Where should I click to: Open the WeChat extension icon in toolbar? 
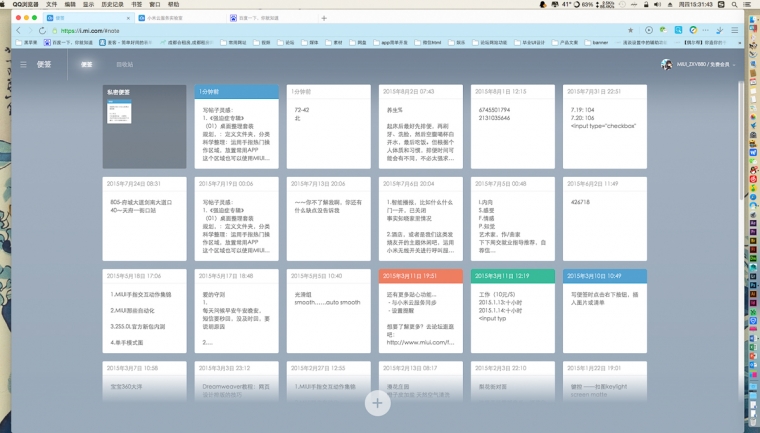tap(663, 30)
